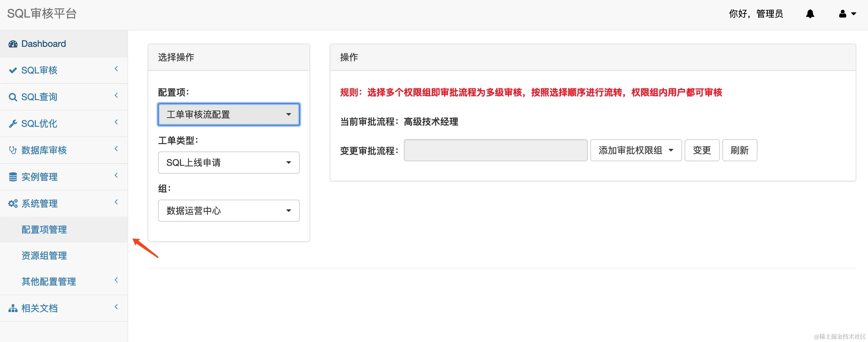Select the 系统管理 gears icon

tap(13, 203)
